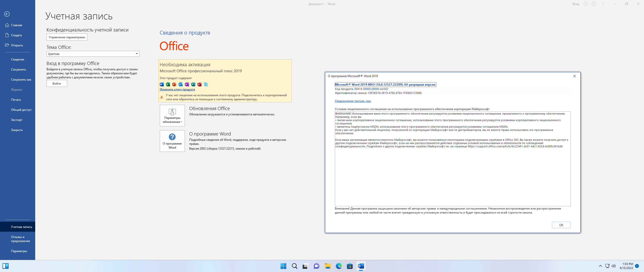The image size is (644, 272).
Task: Open the Office theme dropdown
Action: [x=93, y=54]
